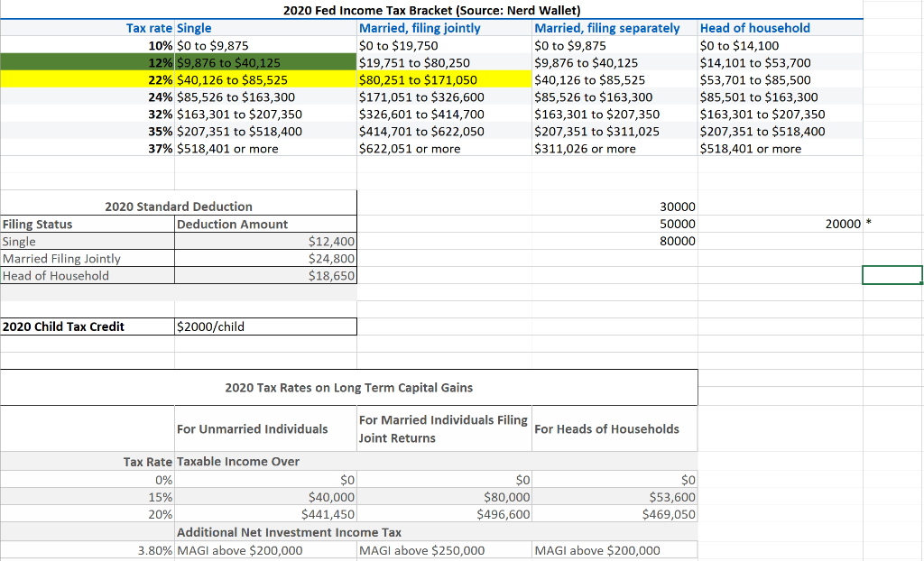Click the yellow cell '$40,126 to $85,525'
Screen dimensions: 924x561
pyautogui.click(x=266, y=79)
